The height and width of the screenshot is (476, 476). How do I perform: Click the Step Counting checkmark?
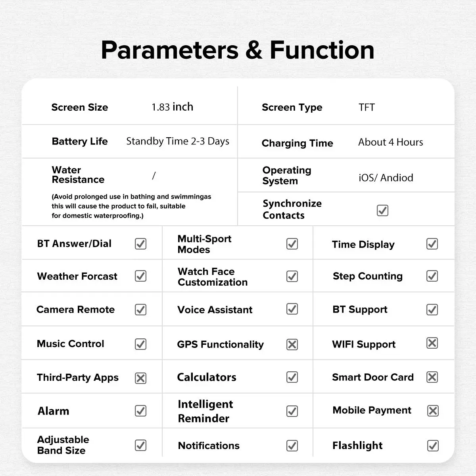point(432,276)
